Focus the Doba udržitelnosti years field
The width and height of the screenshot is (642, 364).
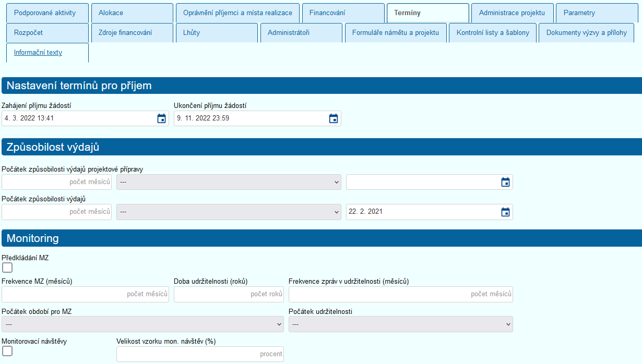229,294
